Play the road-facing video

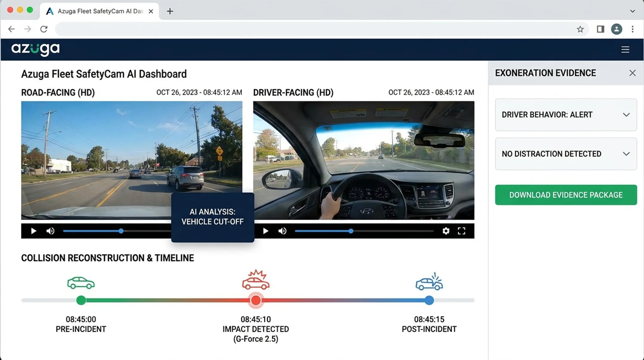(x=33, y=231)
